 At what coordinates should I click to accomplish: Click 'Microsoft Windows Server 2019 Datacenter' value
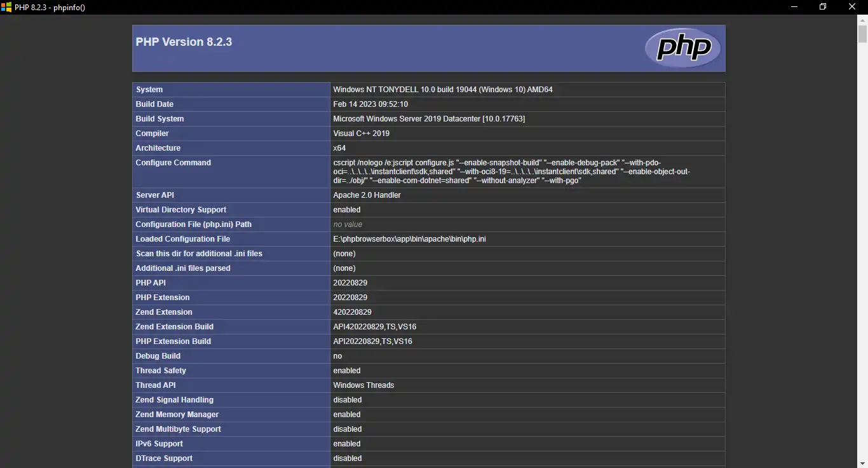click(x=429, y=119)
